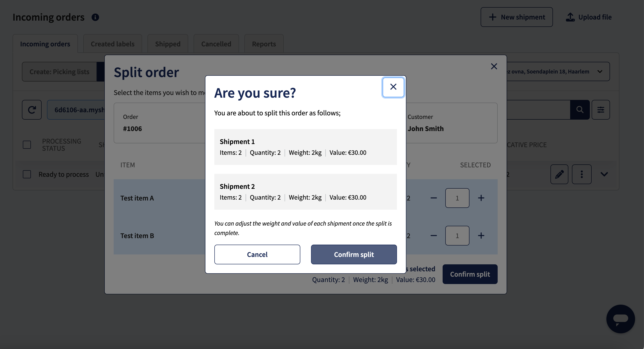This screenshot has width=644, height=349.
Task: Open the filter settings icon
Action: point(601,110)
